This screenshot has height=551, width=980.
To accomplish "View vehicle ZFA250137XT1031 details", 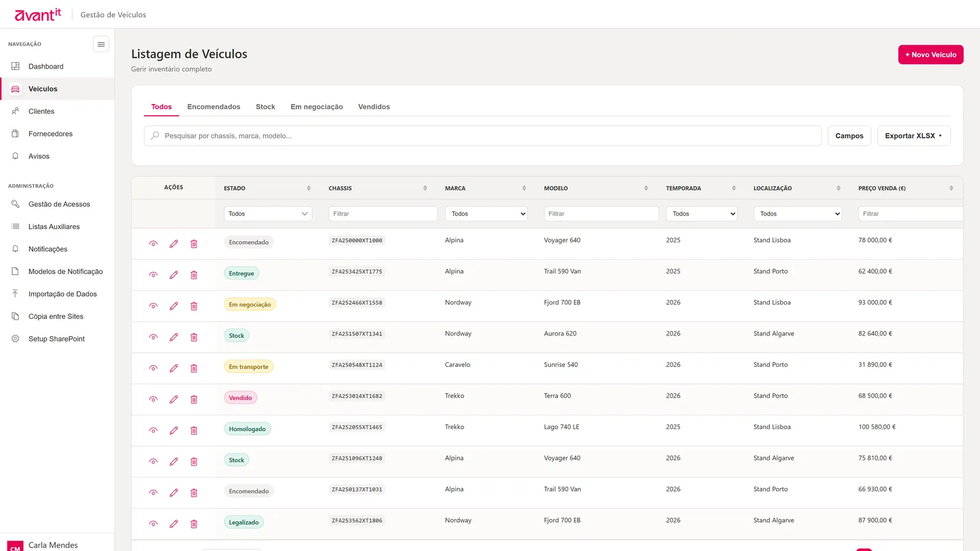I will click(x=154, y=493).
